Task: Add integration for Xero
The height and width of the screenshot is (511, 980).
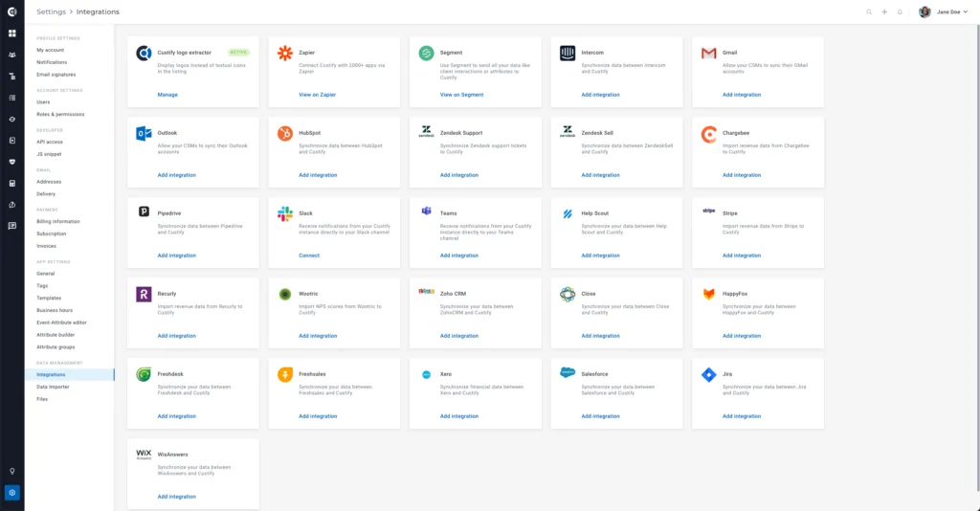Action: (459, 416)
